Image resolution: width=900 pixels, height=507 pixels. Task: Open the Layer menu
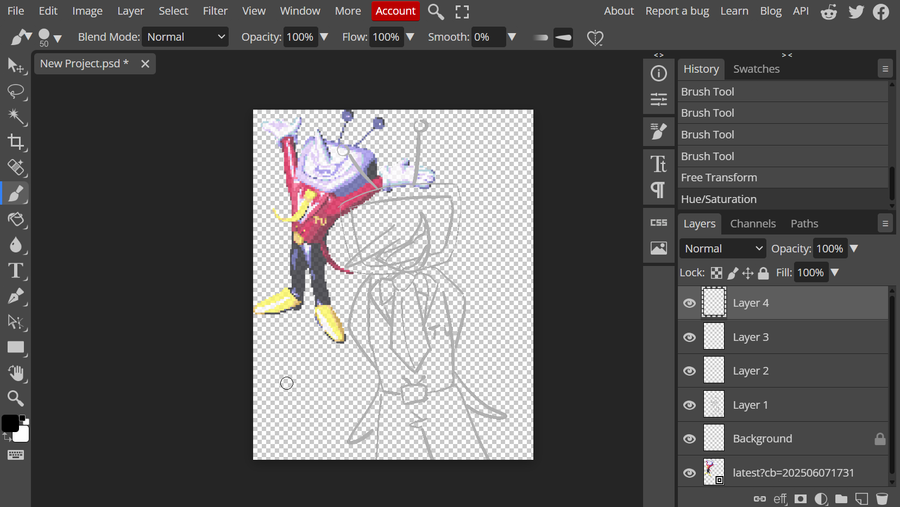click(x=130, y=11)
